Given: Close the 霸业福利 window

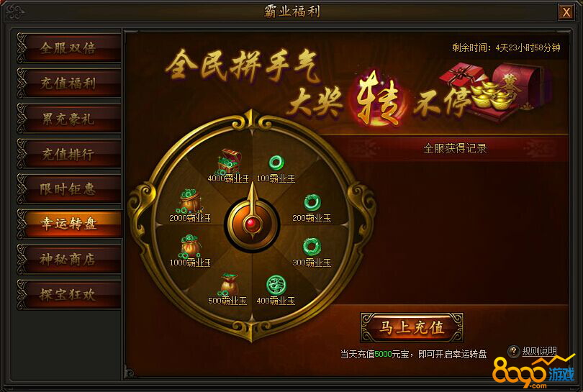Looking at the screenshot, I should tap(566, 12).
